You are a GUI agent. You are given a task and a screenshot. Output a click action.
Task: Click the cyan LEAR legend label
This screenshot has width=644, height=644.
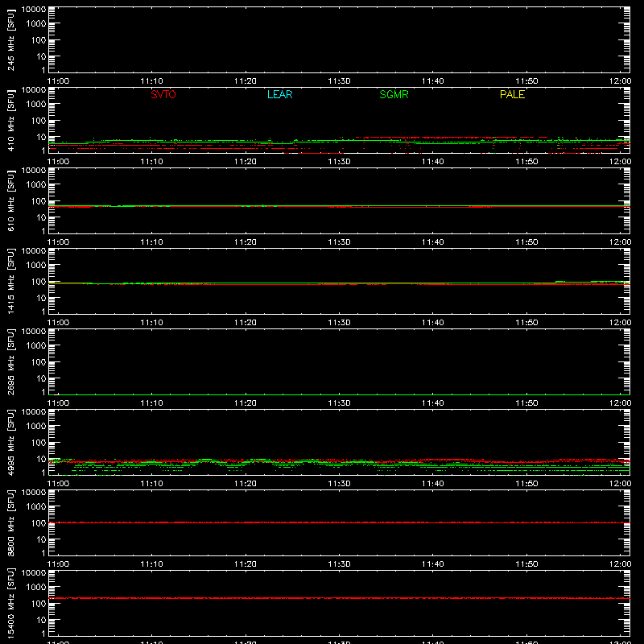279,94
